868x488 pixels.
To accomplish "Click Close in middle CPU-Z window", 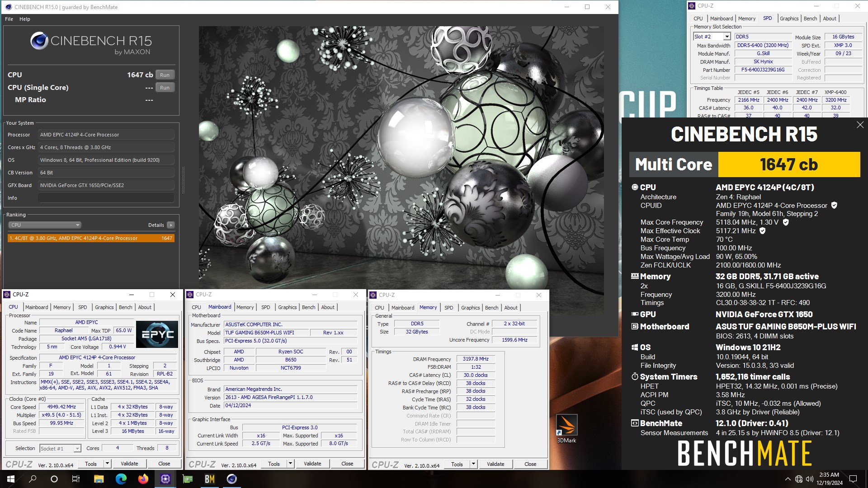I will point(347,464).
